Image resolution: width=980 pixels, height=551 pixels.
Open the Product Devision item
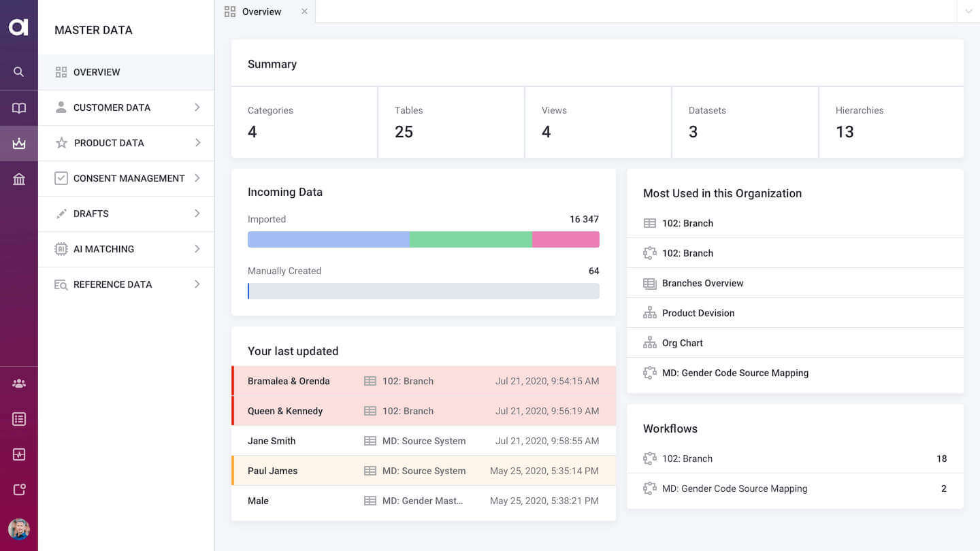pyautogui.click(x=698, y=313)
